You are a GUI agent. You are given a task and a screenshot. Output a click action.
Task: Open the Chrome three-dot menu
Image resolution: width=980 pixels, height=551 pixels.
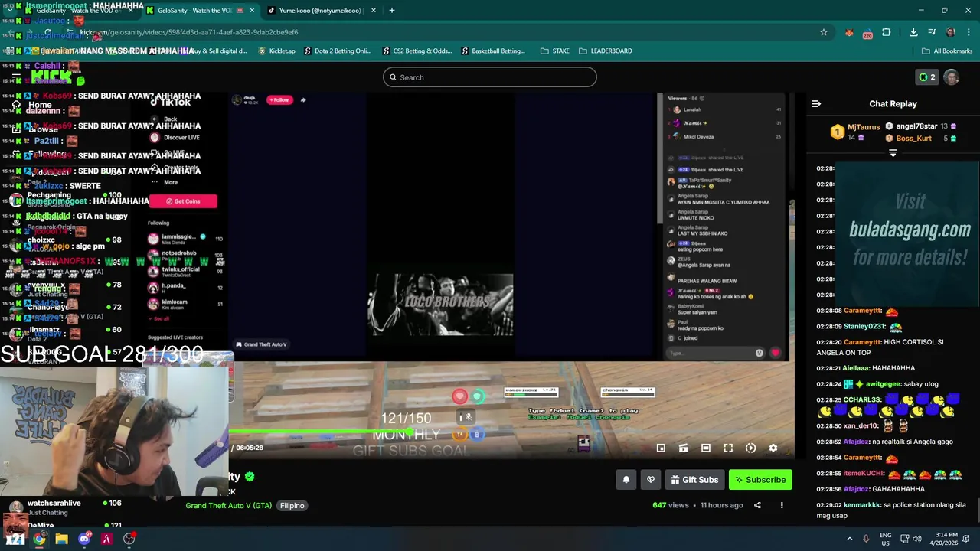pos(969,32)
